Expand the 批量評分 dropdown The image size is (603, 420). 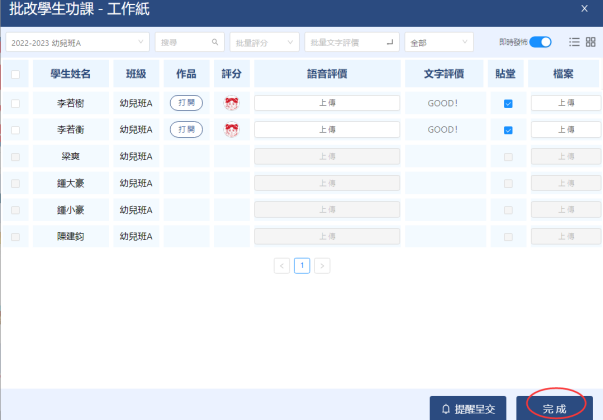coord(264,42)
